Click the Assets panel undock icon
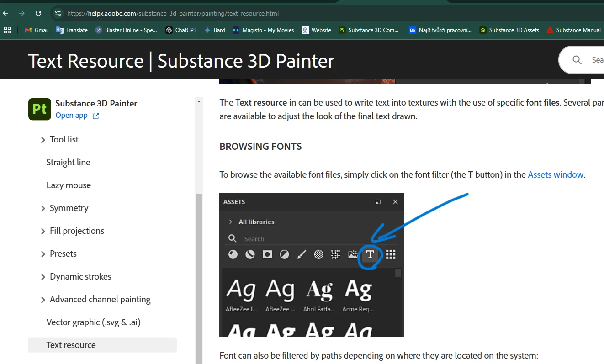Viewport: 604px width, 364px height. point(378,202)
